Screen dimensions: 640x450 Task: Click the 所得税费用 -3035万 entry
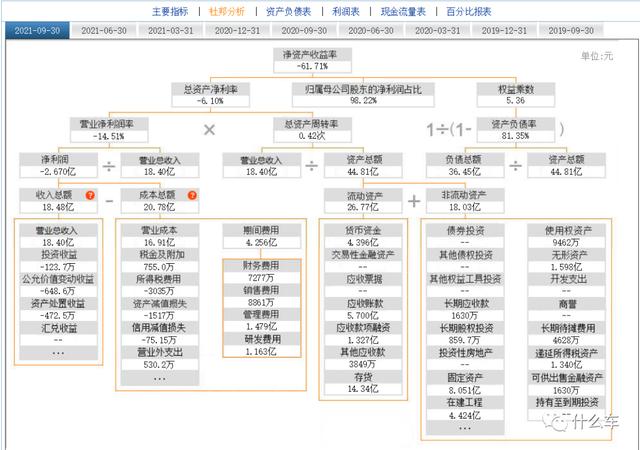160,285
